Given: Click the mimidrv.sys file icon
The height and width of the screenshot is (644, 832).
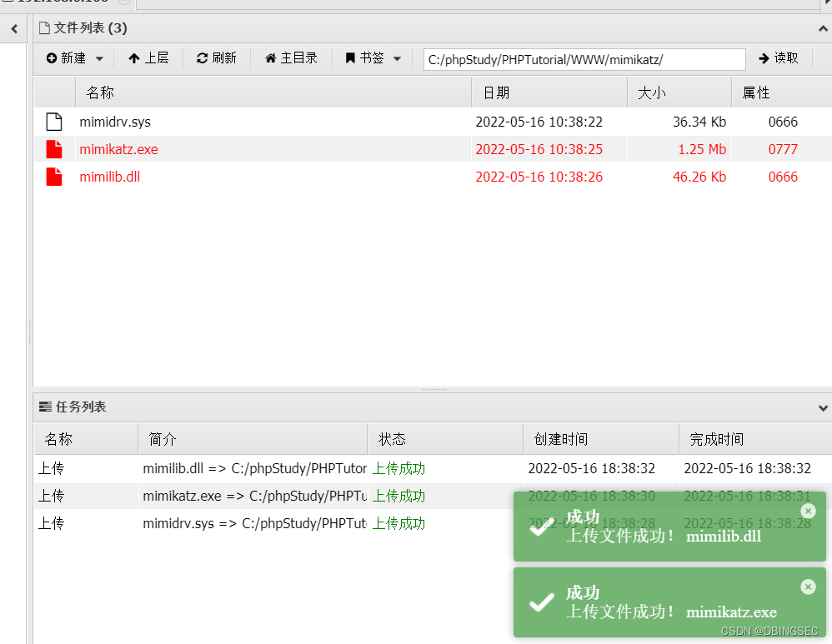Looking at the screenshot, I should (54, 122).
